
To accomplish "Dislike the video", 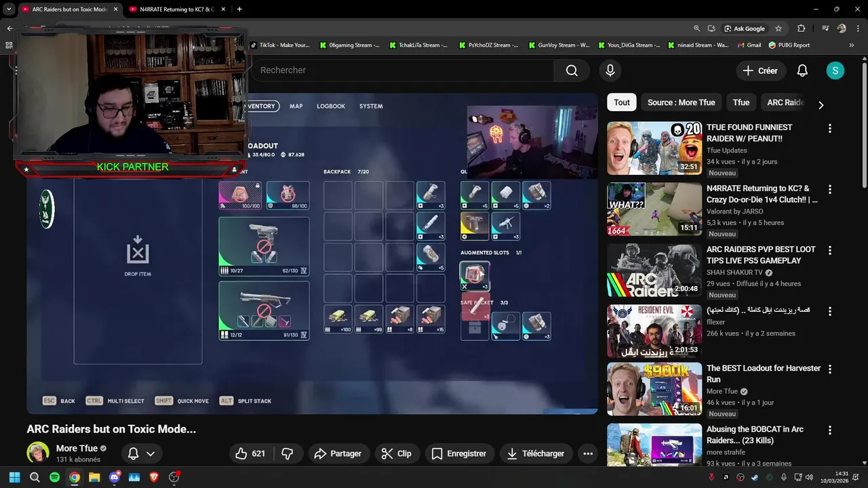I will click(288, 453).
